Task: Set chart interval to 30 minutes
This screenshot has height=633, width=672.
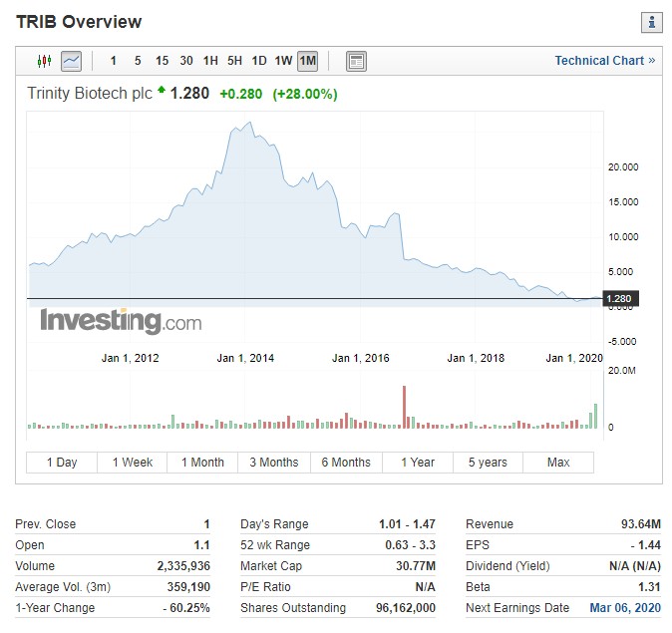Action: pos(186,61)
